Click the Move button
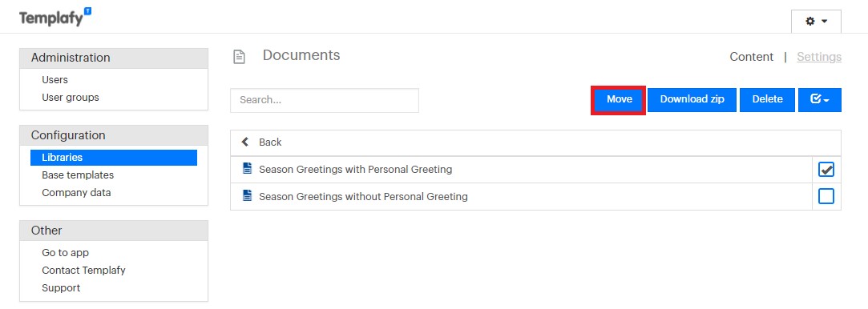Screen dimensions: 868x309 coord(619,99)
